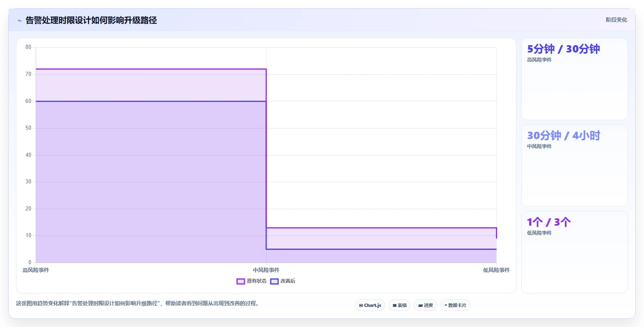Click the y-axis value 30
The image size is (644, 327).
pyautogui.click(x=28, y=182)
